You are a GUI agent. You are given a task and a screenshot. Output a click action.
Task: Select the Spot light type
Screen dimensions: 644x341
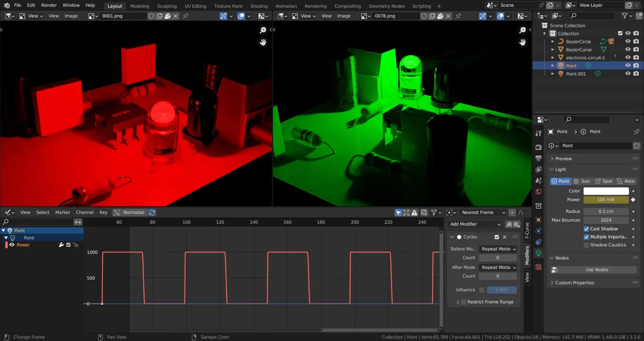pos(604,181)
